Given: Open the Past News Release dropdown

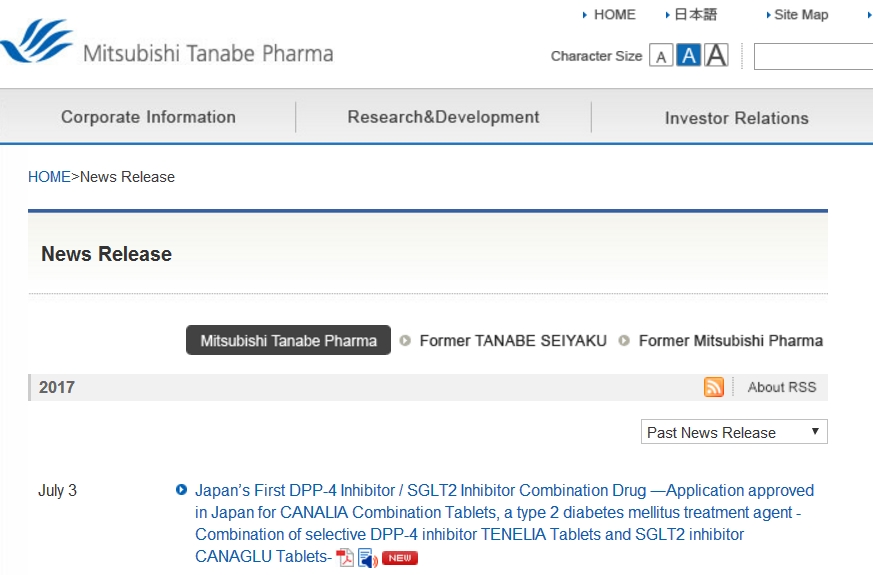Looking at the screenshot, I should click(734, 432).
